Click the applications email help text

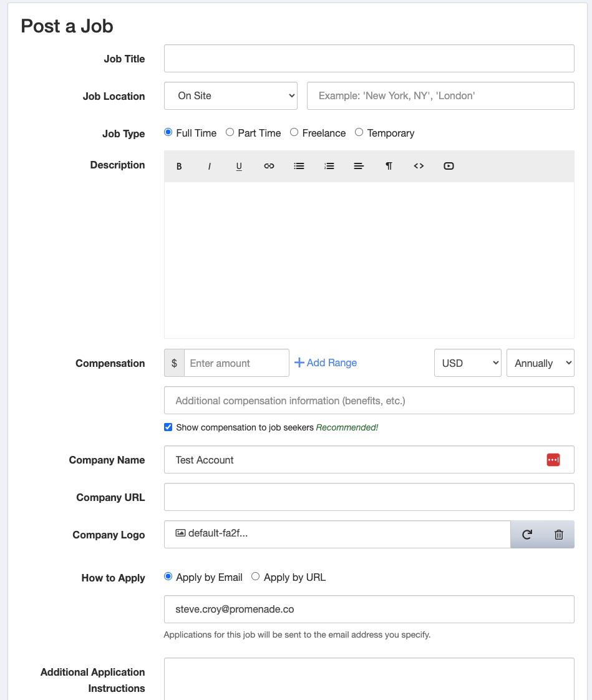click(x=298, y=635)
